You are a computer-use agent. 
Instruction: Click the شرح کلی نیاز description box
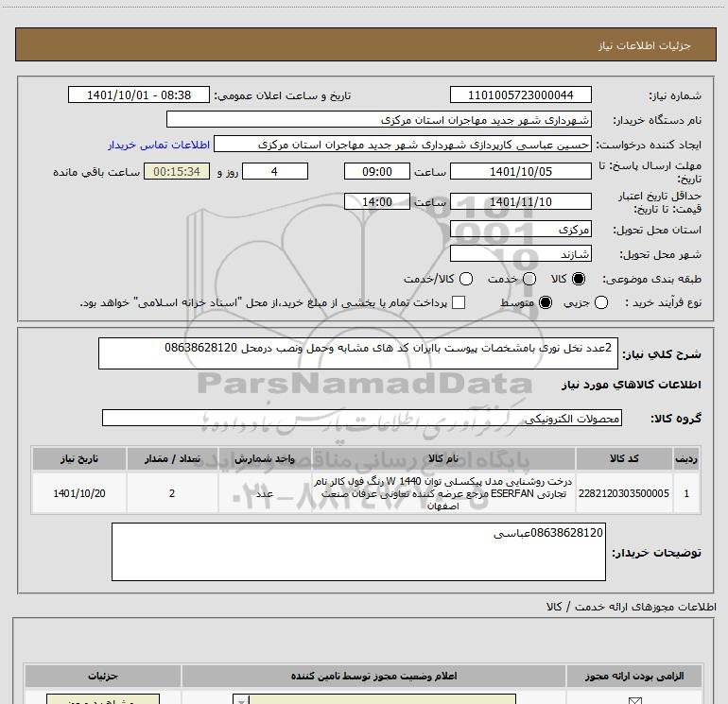tap(358, 353)
